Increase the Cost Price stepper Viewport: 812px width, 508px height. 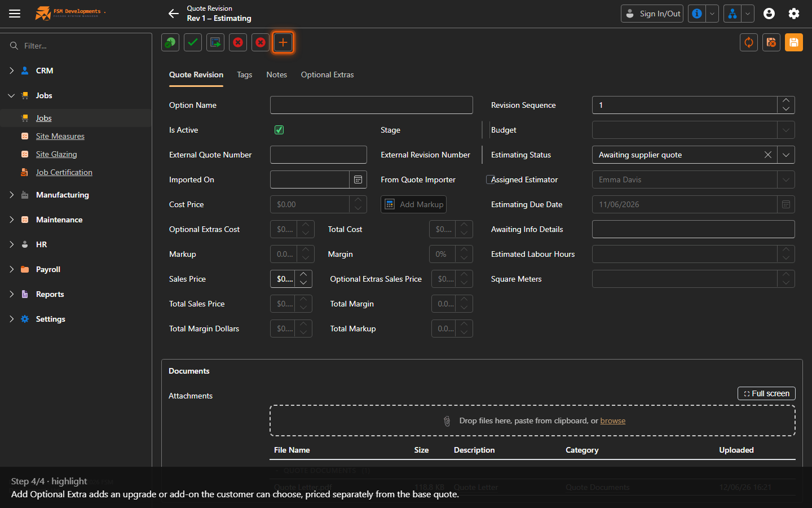point(358,200)
